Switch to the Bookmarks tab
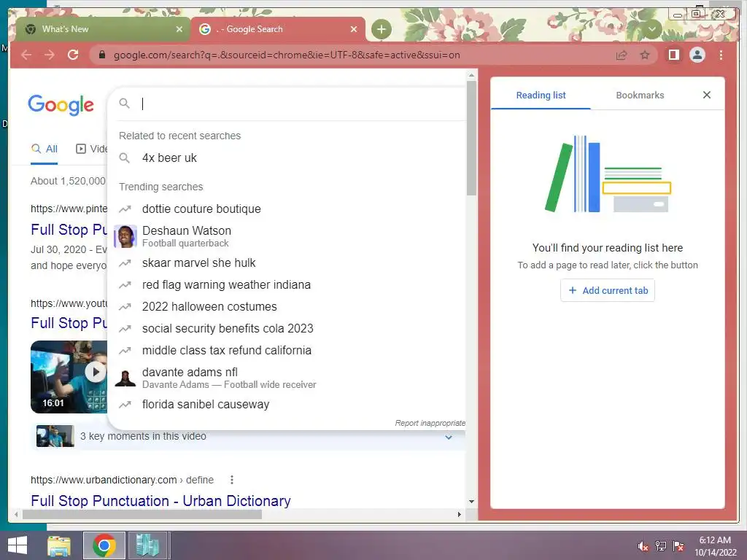The width and height of the screenshot is (747, 560). coord(640,96)
